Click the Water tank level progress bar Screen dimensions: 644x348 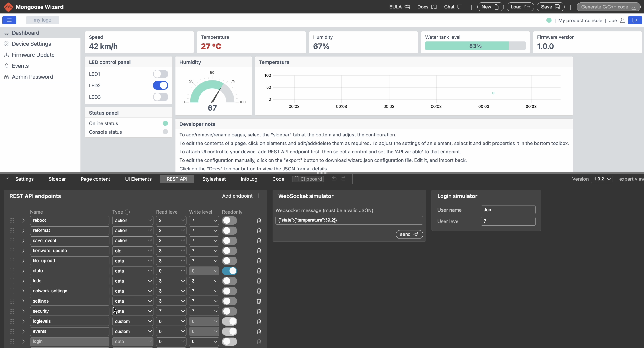point(475,46)
